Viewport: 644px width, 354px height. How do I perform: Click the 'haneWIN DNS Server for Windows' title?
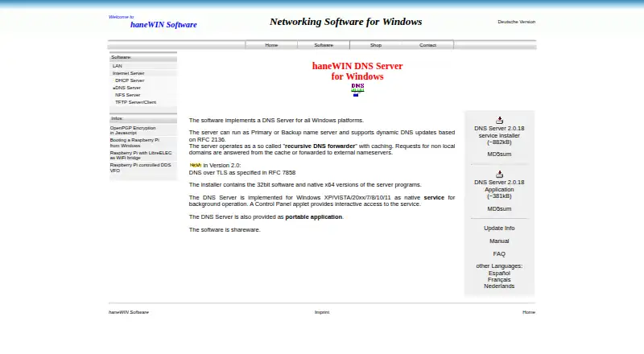[357, 71]
